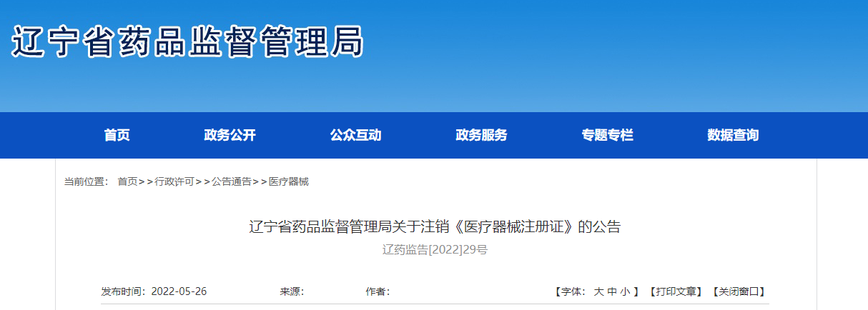This screenshot has height=310, width=868.
Task: Open the 医疗器械 breadcrumb link
Action: tap(289, 182)
